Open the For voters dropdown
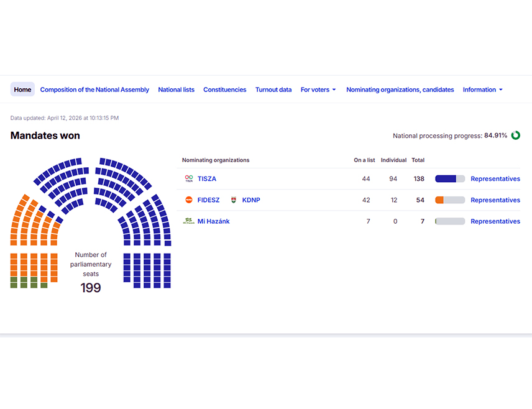This screenshot has width=532, height=409. pos(318,90)
